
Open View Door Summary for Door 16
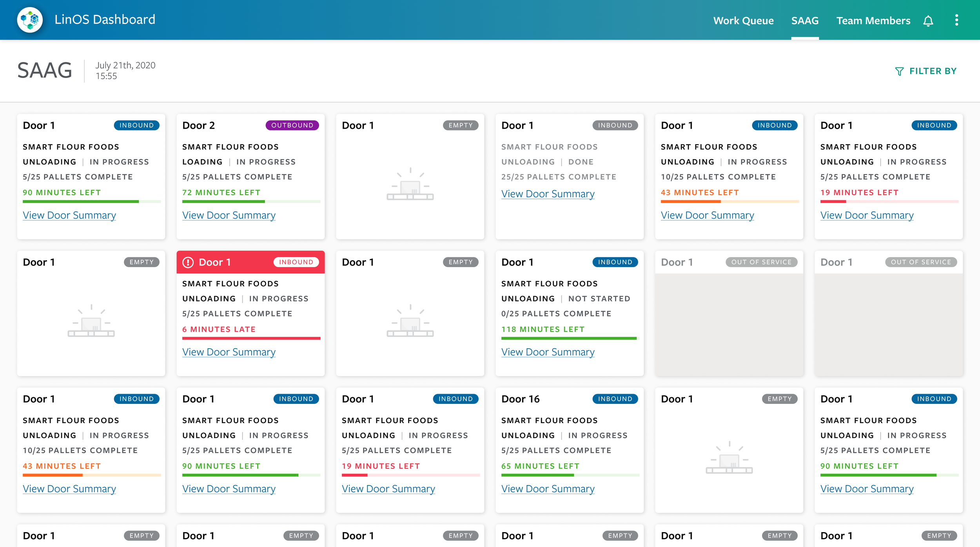pyautogui.click(x=548, y=489)
